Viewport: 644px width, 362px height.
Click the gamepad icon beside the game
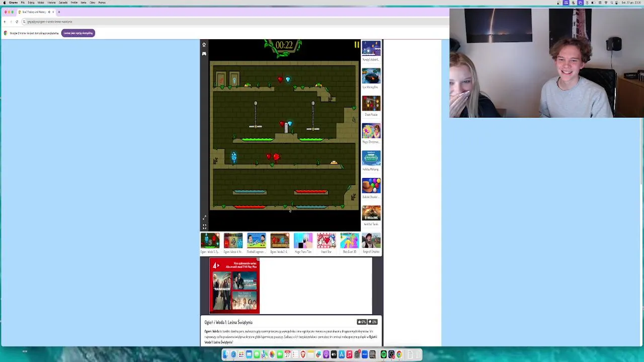pyautogui.click(x=204, y=53)
